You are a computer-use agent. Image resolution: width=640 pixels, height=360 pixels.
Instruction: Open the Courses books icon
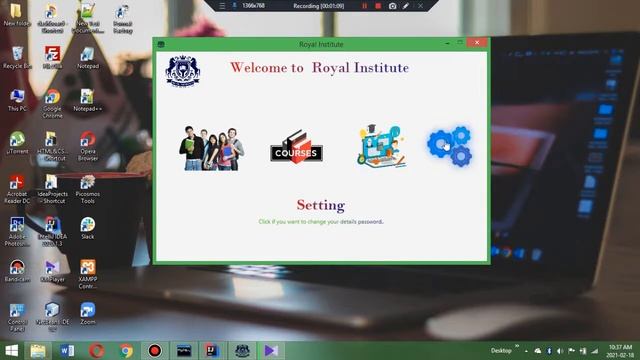(296, 147)
